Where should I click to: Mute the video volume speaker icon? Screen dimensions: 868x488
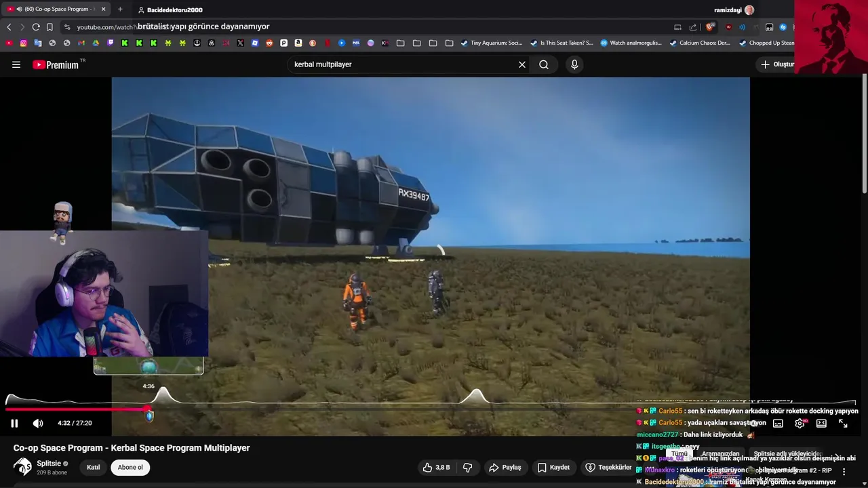pos(38,423)
